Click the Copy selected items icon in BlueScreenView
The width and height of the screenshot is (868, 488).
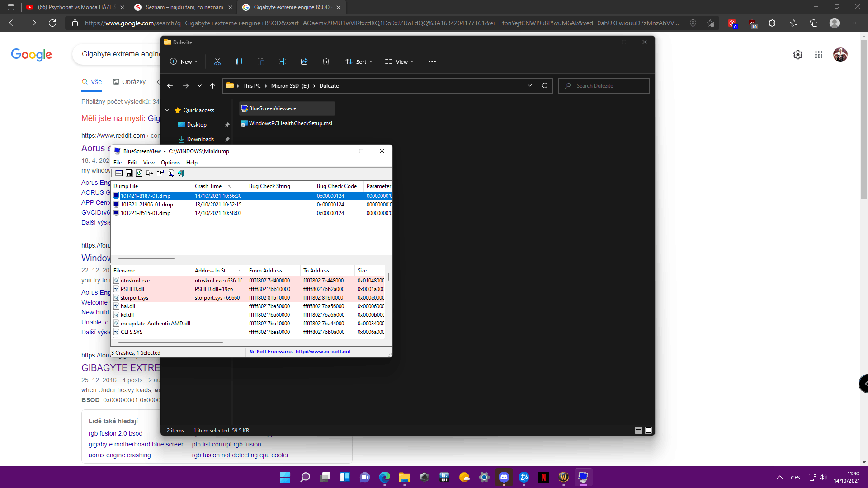pyautogui.click(x=150, y=173)
